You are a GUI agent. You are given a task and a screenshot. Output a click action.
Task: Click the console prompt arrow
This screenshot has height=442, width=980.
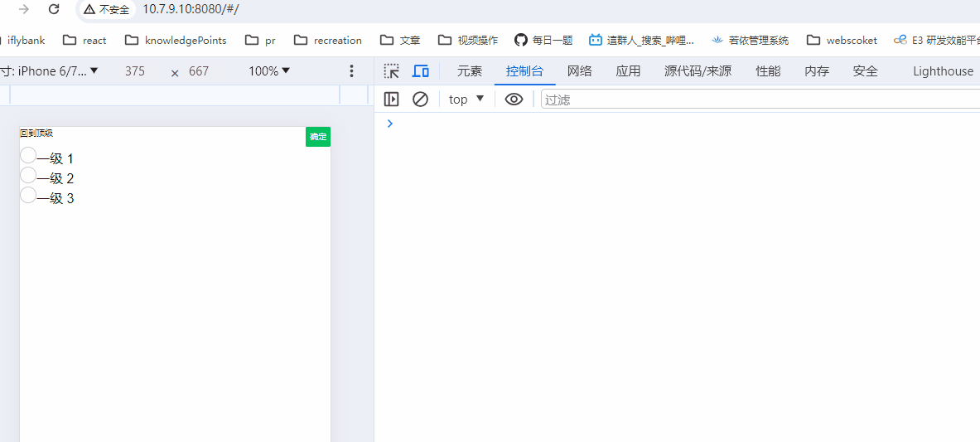[390, 124]
